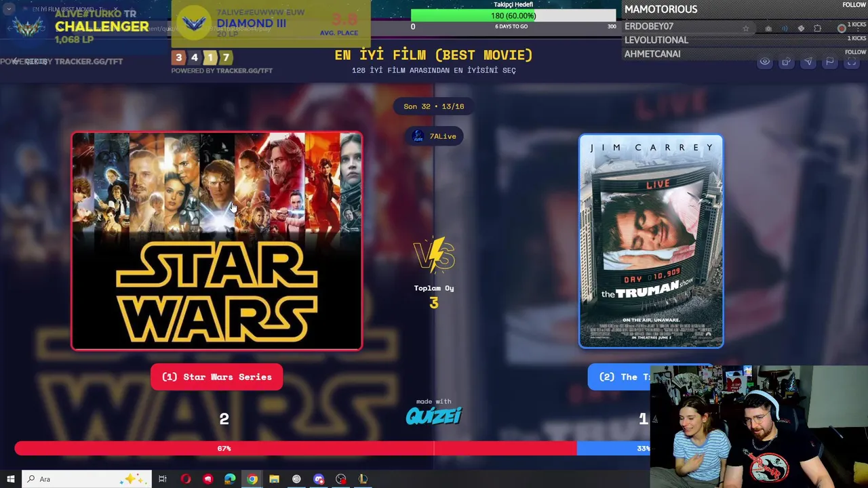Click the LEVOLUTIONAL overlay entry
Screen dimensions: 868x488
coord(656,40)
